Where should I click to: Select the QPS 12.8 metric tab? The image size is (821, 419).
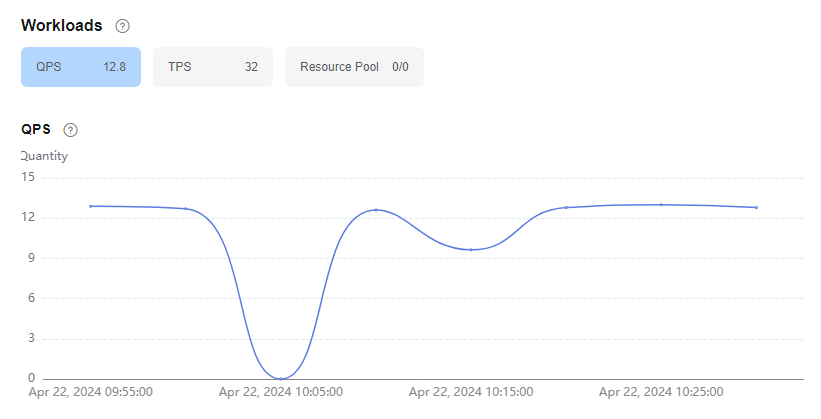[81, 67]
